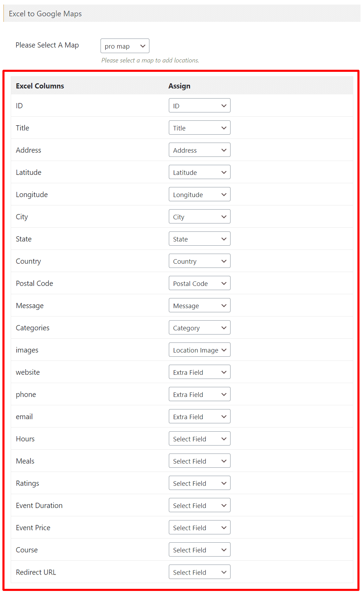Expand the Extra Field dropdown for phone
The image size is (364, 593).
click(x=199, y=394)
